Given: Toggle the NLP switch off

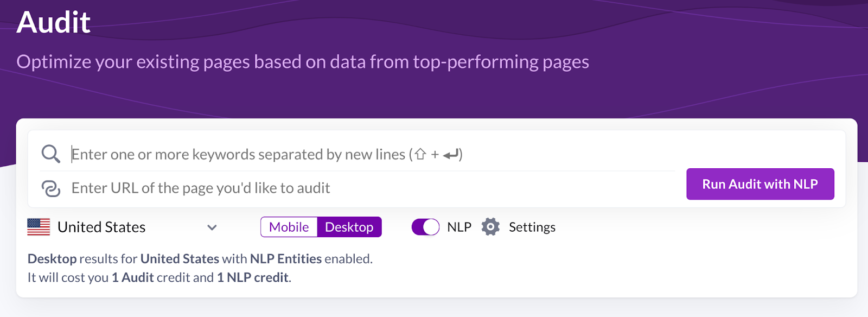Looking at the screenshot, I should tap(425, 227).
